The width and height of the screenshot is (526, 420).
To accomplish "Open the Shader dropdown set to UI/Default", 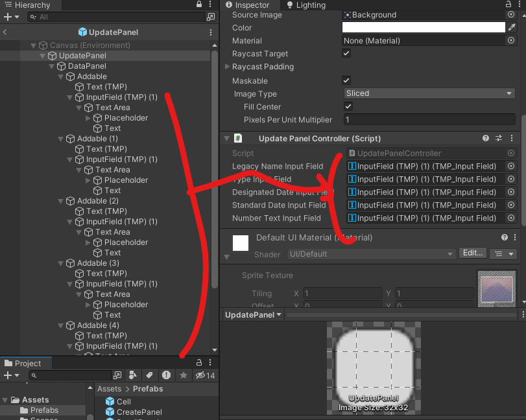I will coord(371,254).
